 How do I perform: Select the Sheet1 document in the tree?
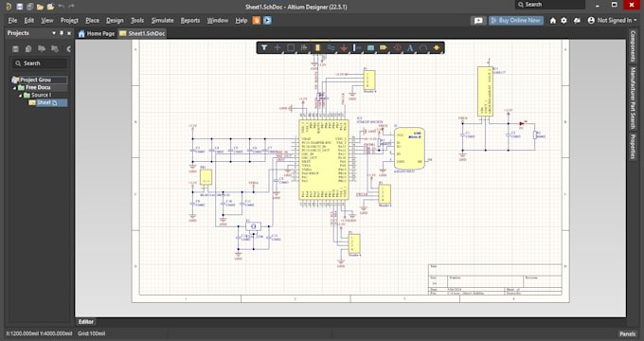point(47,102)
